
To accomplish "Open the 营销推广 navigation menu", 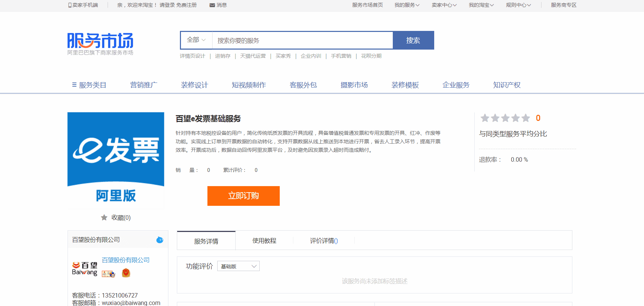I will pos(144,85).
